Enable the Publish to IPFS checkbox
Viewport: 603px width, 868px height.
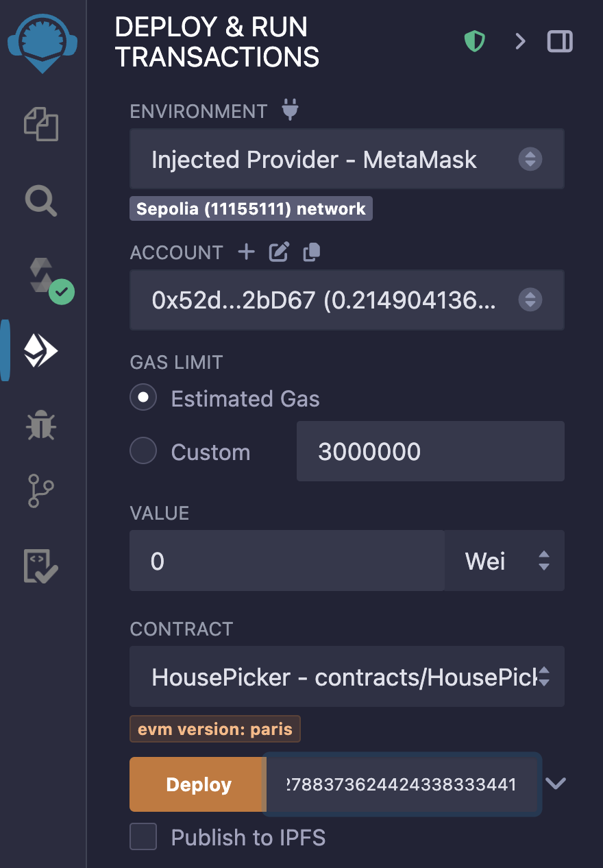144,837
